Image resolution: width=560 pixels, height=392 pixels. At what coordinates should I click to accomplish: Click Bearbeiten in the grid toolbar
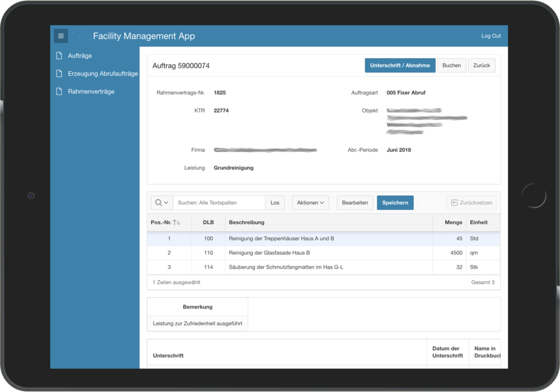[355, 203]
